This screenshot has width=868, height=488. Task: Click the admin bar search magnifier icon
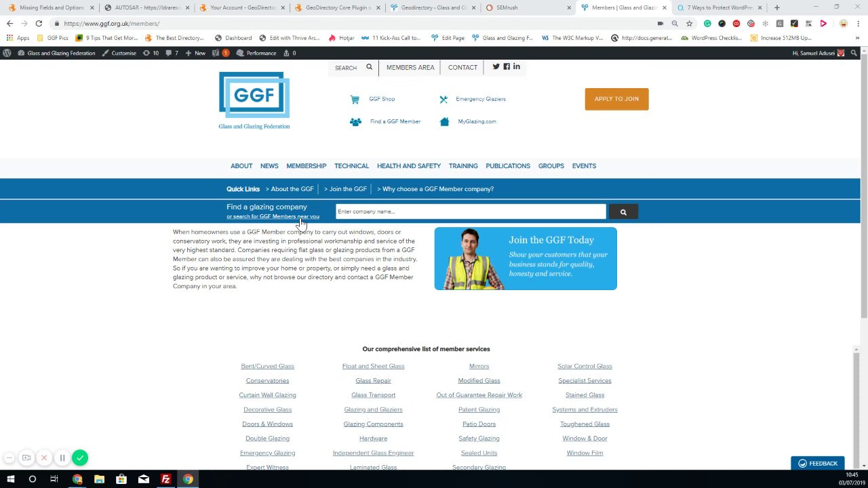[x=854, y=53]
